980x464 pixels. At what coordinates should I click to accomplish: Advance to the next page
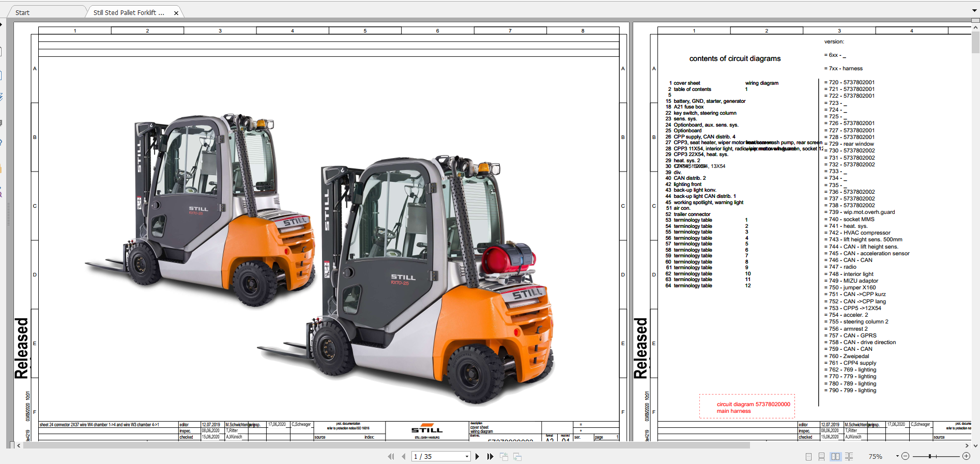coord(477,456)
